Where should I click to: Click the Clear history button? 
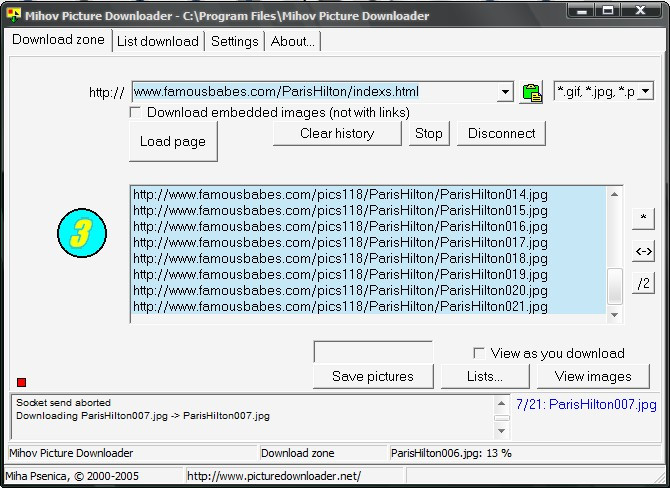point(337,133)
